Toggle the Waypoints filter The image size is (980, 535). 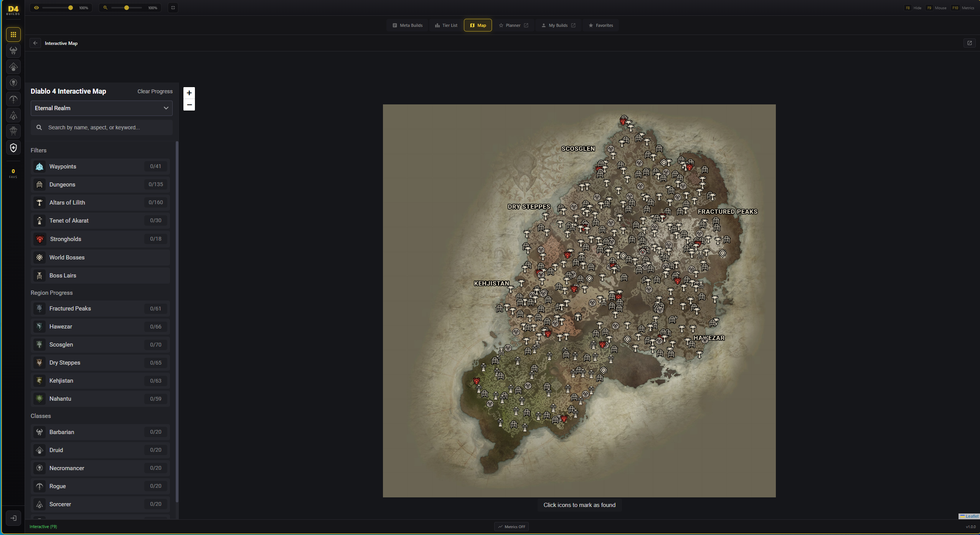(100, 167)
